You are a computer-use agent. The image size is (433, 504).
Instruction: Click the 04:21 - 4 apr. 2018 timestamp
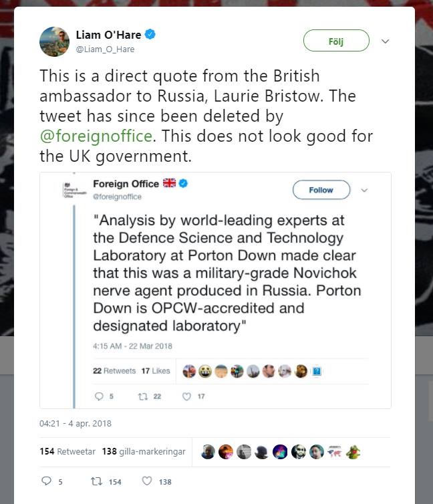75,423
